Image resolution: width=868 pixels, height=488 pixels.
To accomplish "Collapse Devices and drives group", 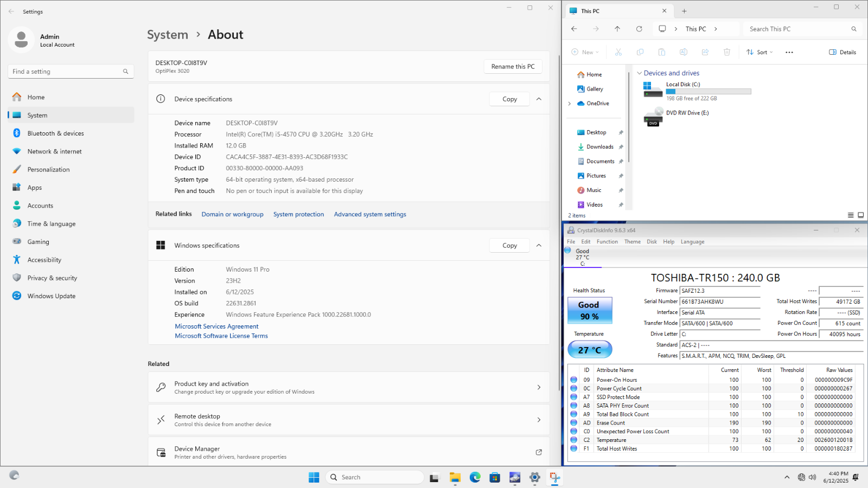I will (x=640, y=73).
